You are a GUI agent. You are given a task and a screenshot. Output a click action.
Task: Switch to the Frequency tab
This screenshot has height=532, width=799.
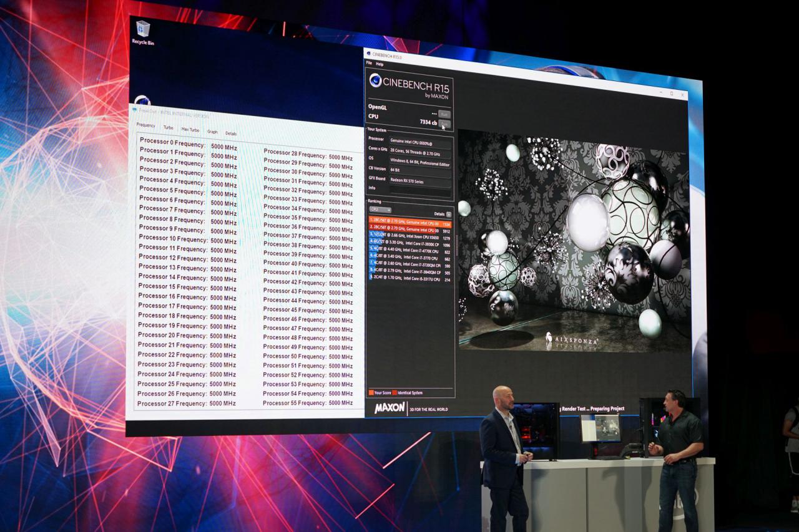[145, 125]
